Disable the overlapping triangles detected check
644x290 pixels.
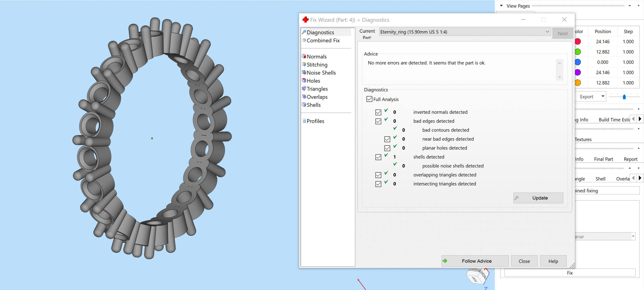378,175
